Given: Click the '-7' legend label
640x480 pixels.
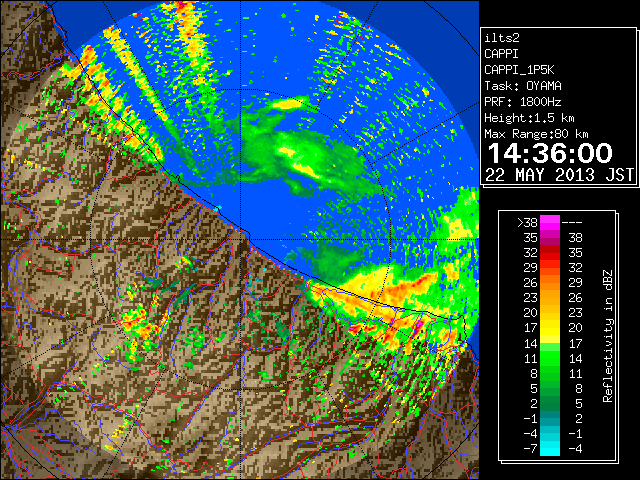Looking at the screenshot, I should [530, 449].
